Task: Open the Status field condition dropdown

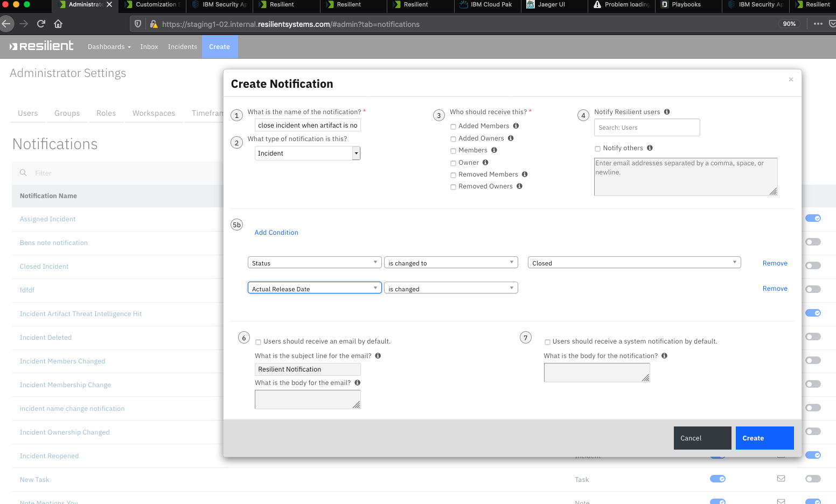Action: click(315, 263)
